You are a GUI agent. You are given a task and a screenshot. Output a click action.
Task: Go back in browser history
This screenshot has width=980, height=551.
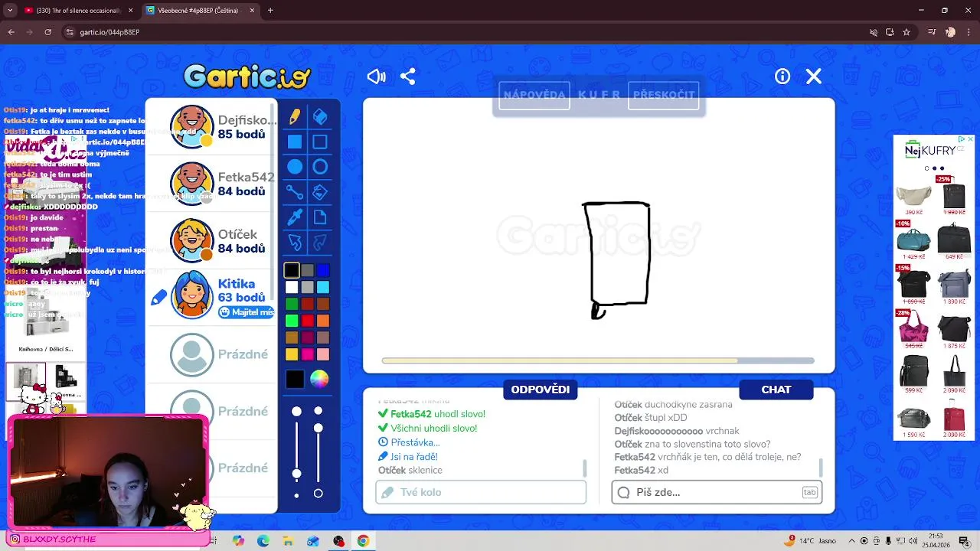tap(11, 32)
